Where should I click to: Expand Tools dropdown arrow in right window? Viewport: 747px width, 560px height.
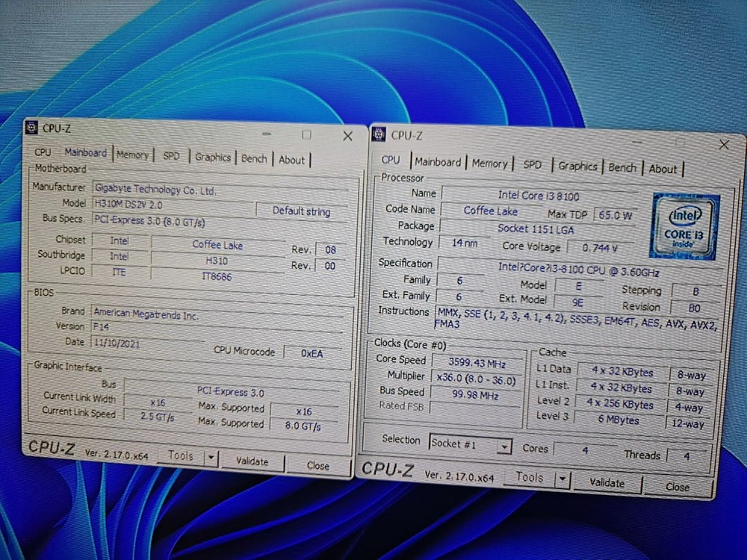pos(562,479)
